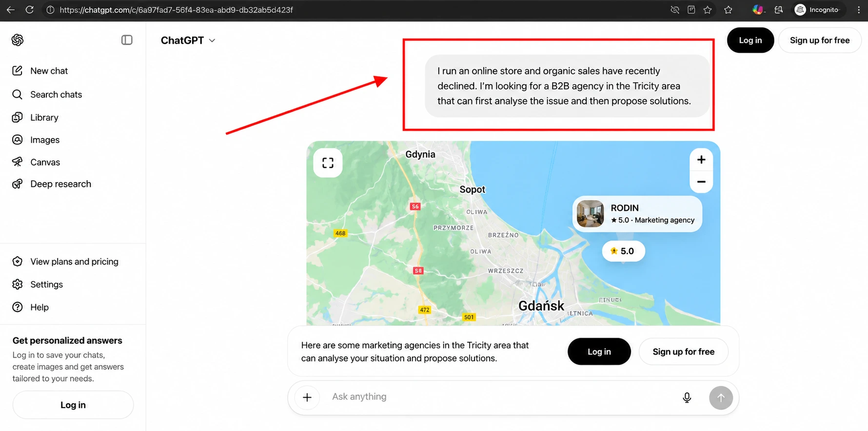Click the sidebar Log in button
868x431 pixels.
73,405
